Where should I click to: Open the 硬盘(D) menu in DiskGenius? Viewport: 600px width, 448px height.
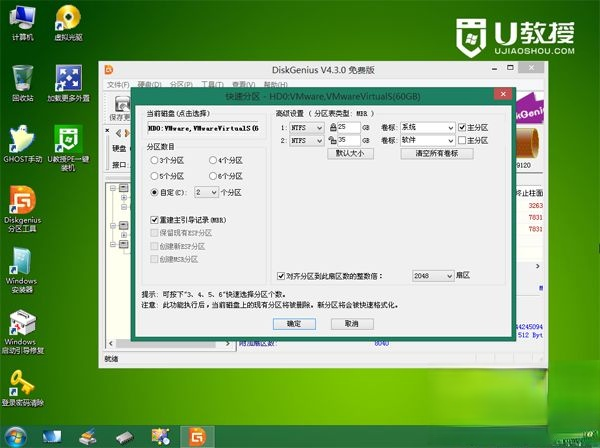(x=149, y=85)
